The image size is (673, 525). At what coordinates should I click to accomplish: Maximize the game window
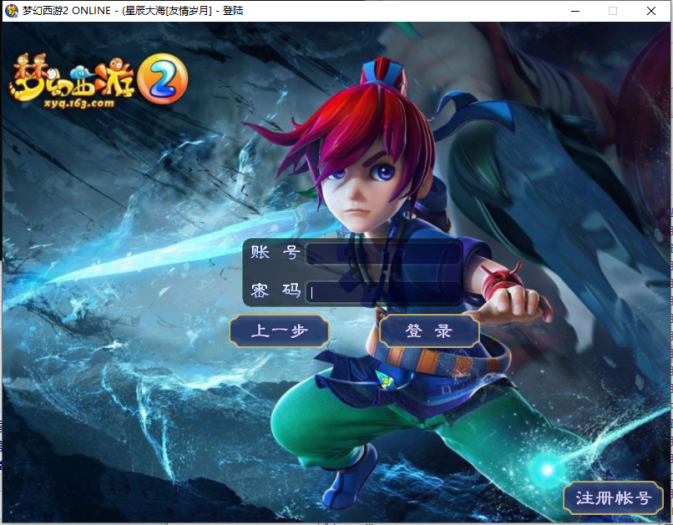[x=612, y=10]
